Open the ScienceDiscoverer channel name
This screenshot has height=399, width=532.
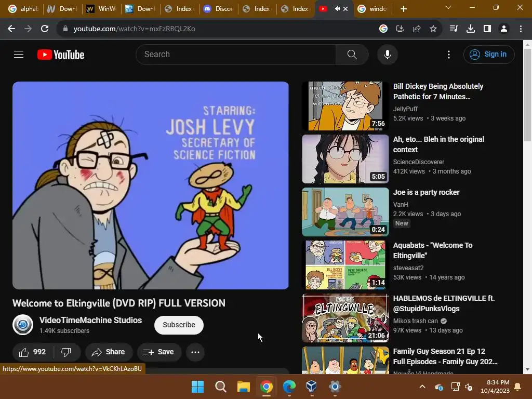(x=418, y=162)
